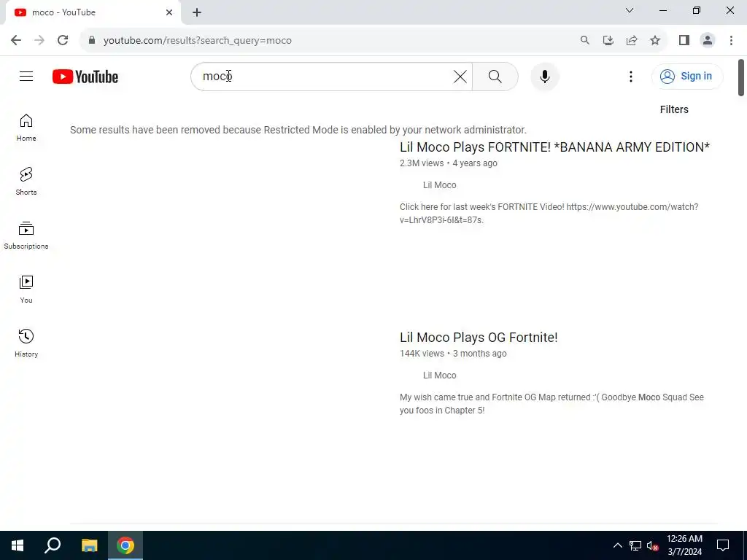This screenshot has width=747, height=560.
Task: Open Lil Moco channel under OG Fortnite video
Action: [x=439, y=376]
